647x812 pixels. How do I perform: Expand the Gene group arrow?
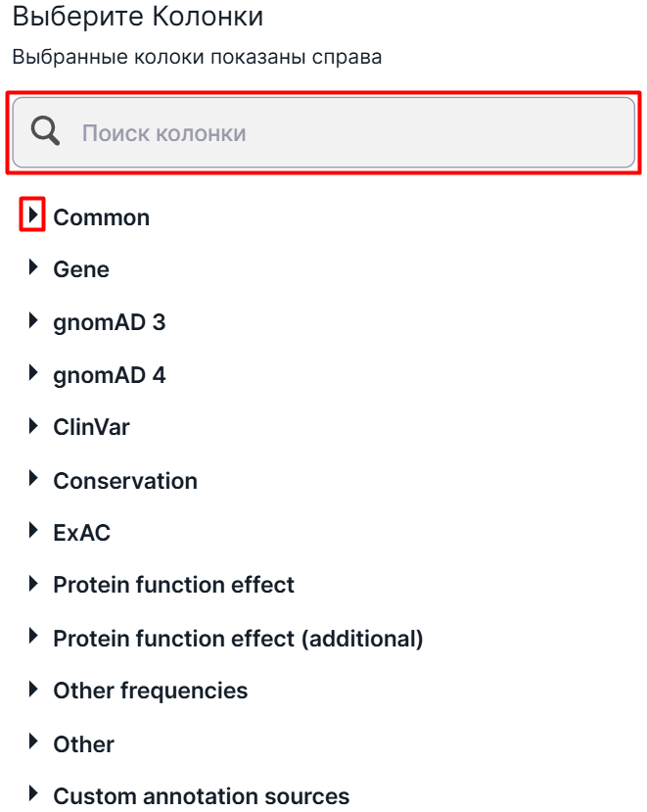point(33,267)
